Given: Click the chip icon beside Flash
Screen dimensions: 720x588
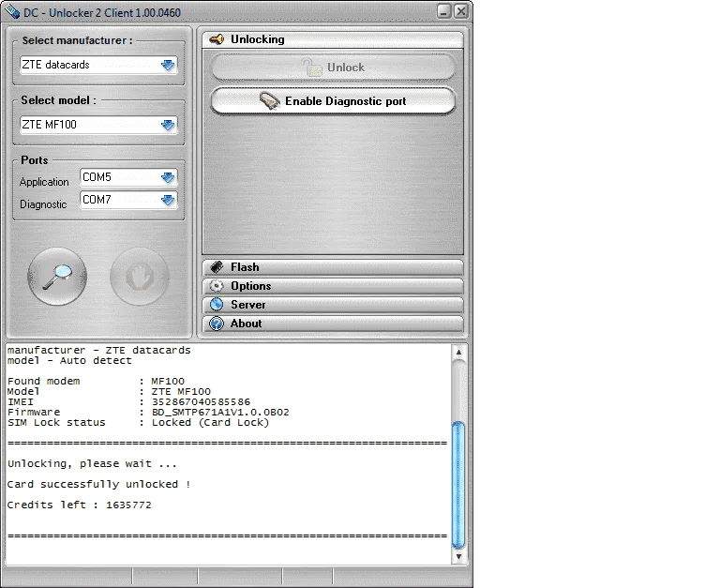Looking at the screenshot, I should [x=217, y=267].
